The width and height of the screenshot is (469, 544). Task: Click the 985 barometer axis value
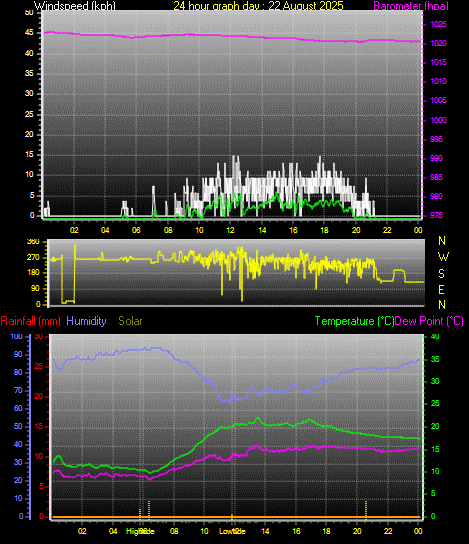pos(436,177)
